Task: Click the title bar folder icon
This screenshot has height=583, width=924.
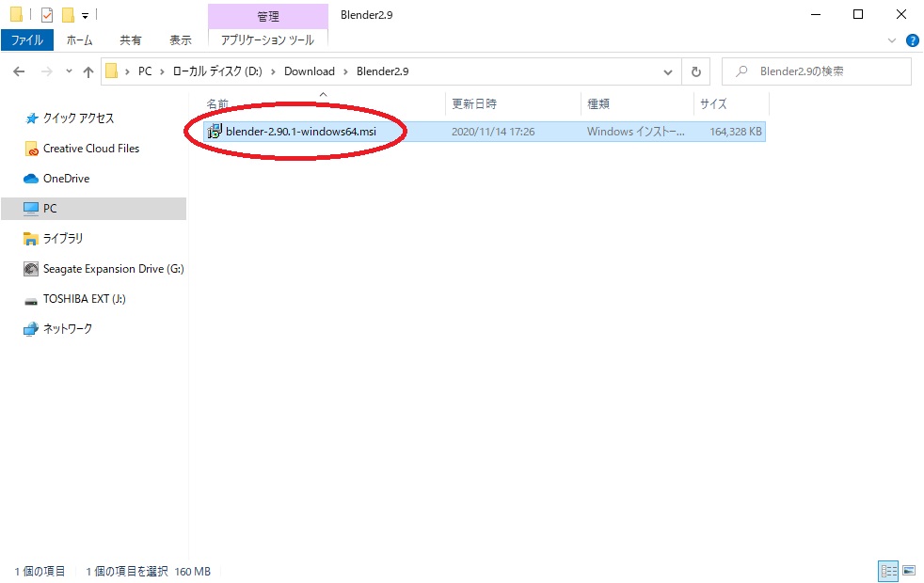Action: [x=17, y=15]
